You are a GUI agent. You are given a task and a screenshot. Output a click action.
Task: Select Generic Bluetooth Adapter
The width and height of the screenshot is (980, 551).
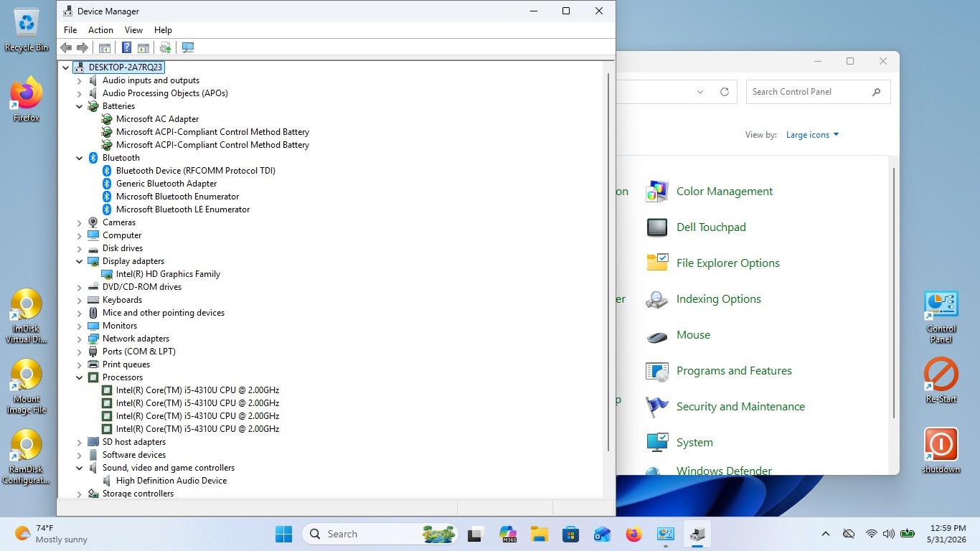point(166,184)
